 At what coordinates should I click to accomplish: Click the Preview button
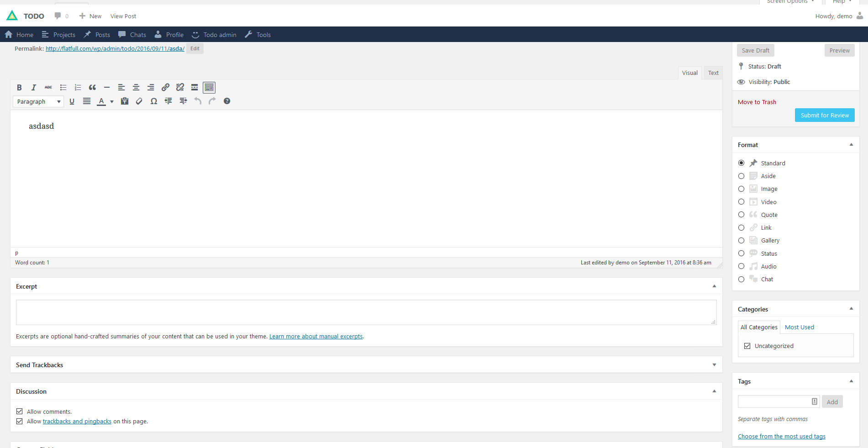coord(839,50)
